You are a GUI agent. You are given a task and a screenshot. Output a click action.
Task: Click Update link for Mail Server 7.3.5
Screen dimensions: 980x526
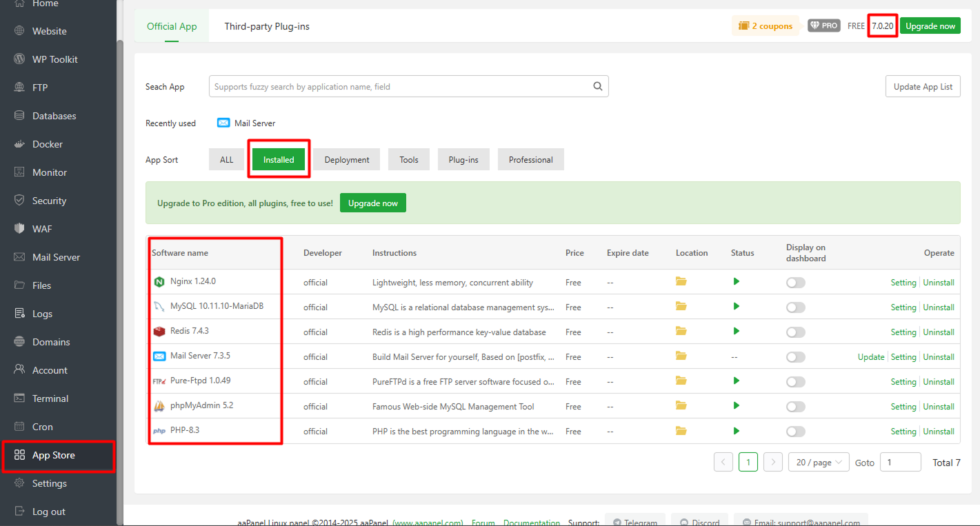pyautogui.click(x=871, y=356)
